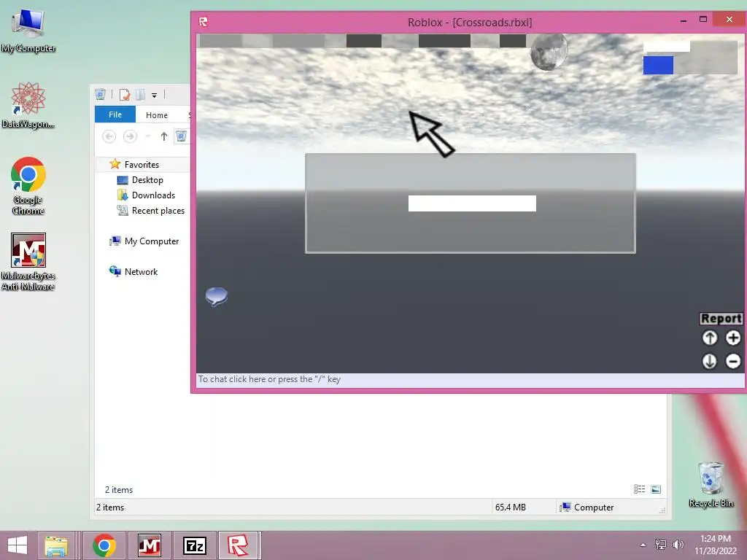Open 7-Zip from the taskbar
This screenshot has height=560, width=747.
click(x=195, y=545)
